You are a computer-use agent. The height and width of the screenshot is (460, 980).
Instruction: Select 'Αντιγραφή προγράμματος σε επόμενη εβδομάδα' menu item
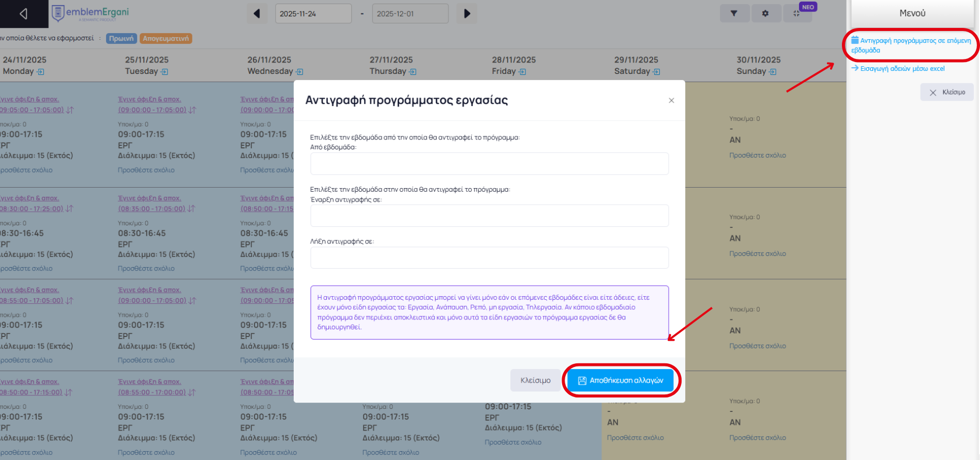911,45
